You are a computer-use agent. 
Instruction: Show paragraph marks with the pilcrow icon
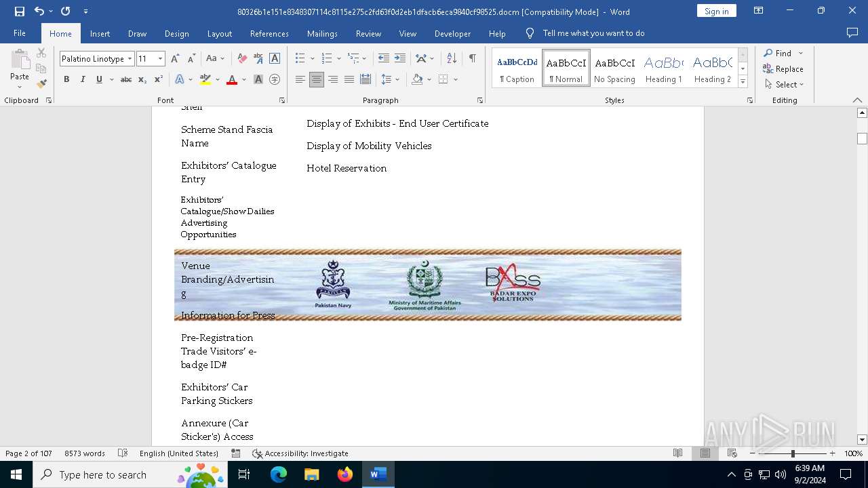473,59
